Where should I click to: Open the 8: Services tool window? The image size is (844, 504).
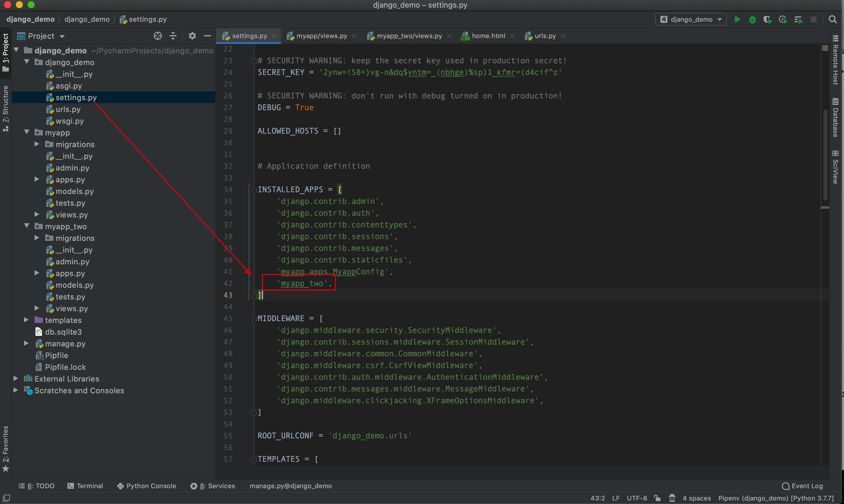(x=213, y=486)
